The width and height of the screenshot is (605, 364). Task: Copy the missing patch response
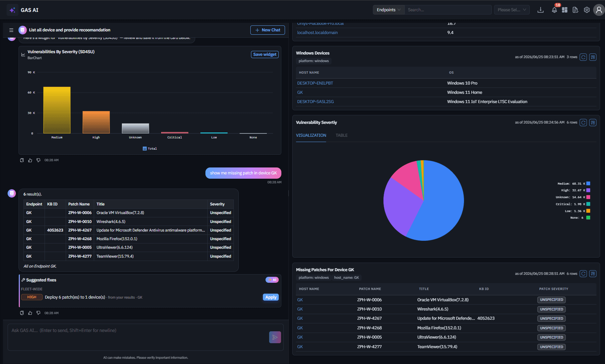22,313
